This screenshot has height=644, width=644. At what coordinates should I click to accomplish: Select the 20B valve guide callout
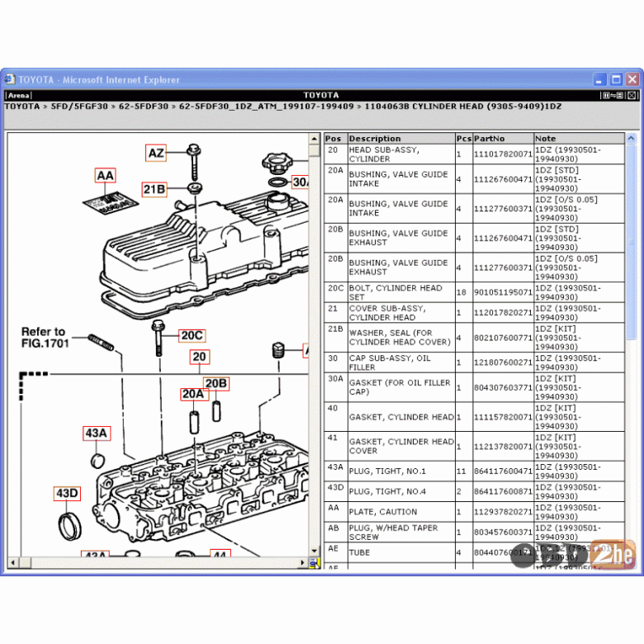[x=216, y=383]
